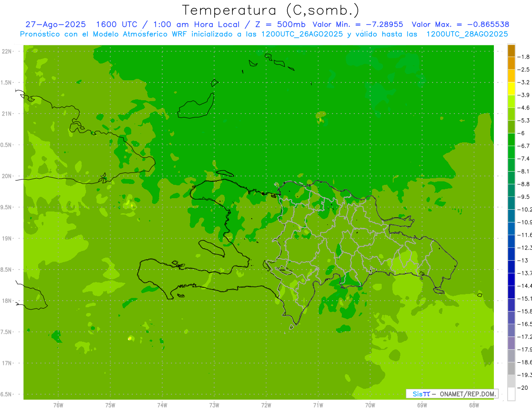The height and width of the screenshot is (411, 532).
Task: Click the "-7.4" colorbar value
Action: (524, 158)
